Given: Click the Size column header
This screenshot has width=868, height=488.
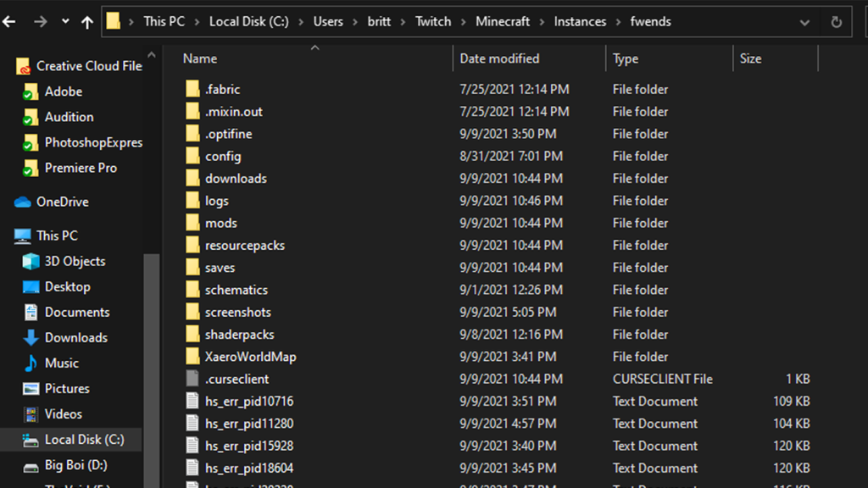Looking at the screenshot, I should point(750,58).
